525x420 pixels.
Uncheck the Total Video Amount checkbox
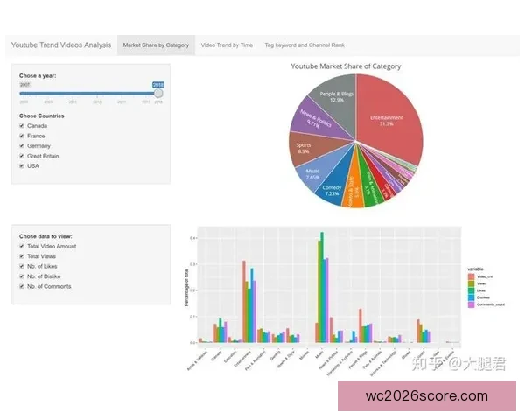coord(22,247)
